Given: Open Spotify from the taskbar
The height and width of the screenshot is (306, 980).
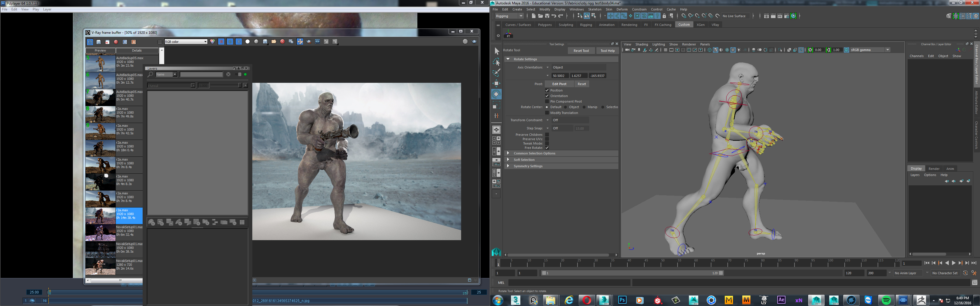Looking at the screenshot, I should 886,300.
